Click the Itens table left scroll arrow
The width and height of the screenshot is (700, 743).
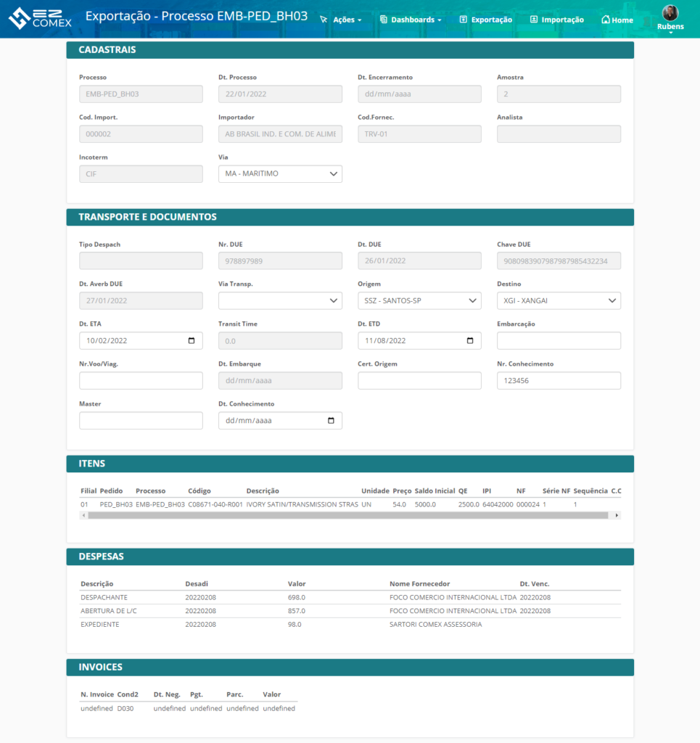coord(84,516)
